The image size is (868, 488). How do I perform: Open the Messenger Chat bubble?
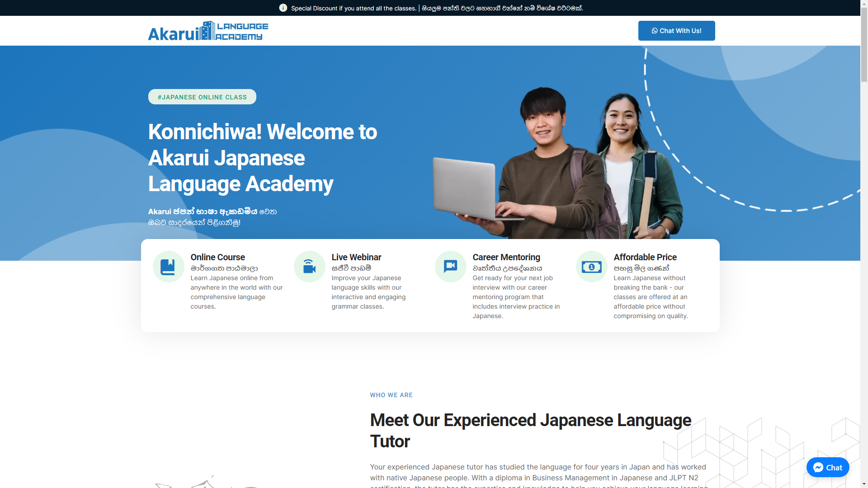[827, 467]
